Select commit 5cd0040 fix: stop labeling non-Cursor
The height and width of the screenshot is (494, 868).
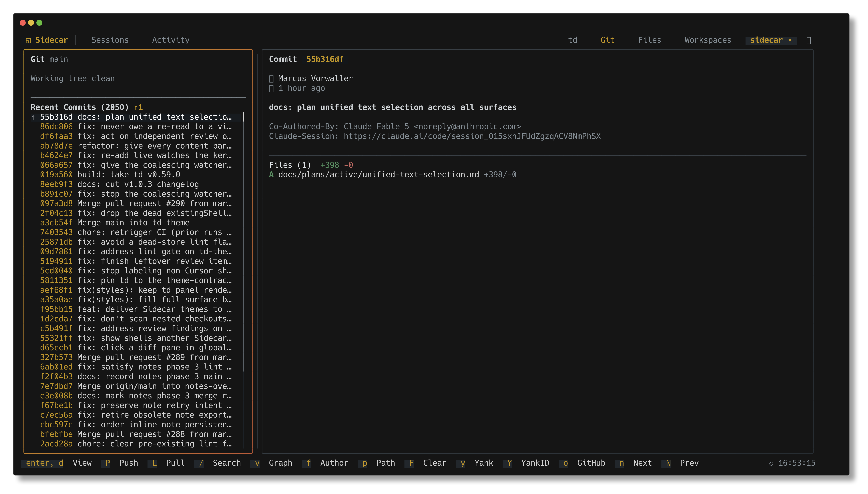click(136, 271)
